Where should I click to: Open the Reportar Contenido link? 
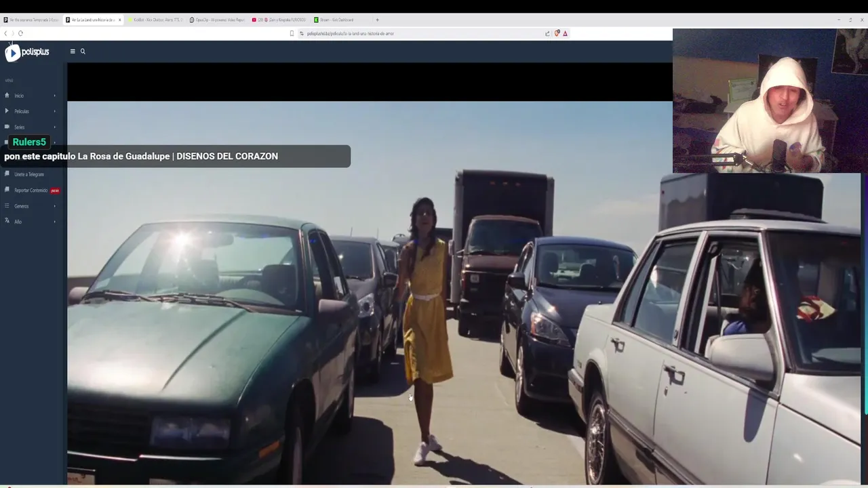tap(31, 190)
